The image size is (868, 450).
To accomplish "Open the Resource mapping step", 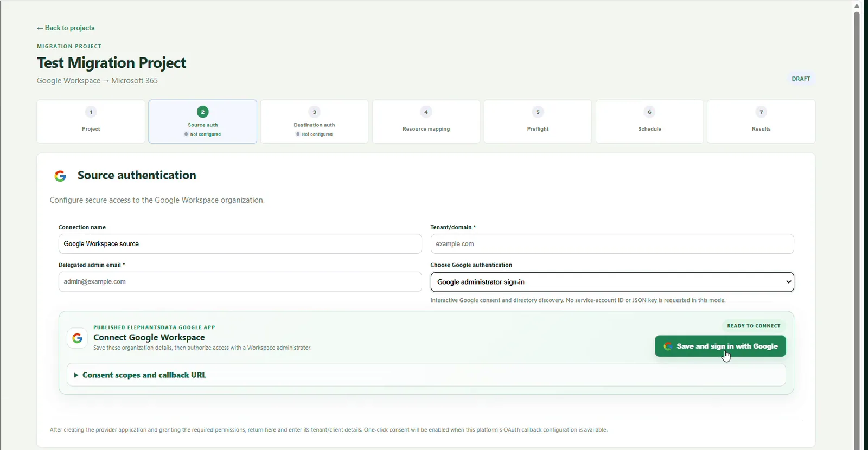I will [426, 121].
